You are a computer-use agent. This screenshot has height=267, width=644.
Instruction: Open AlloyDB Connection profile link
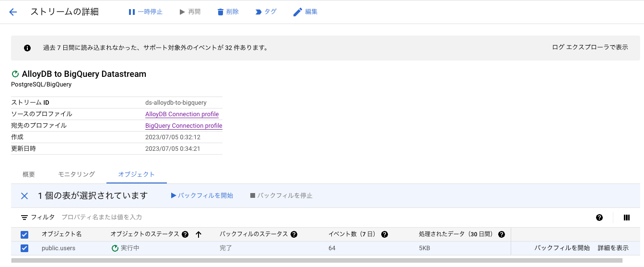pyautogui.click(x=182, y=114)
